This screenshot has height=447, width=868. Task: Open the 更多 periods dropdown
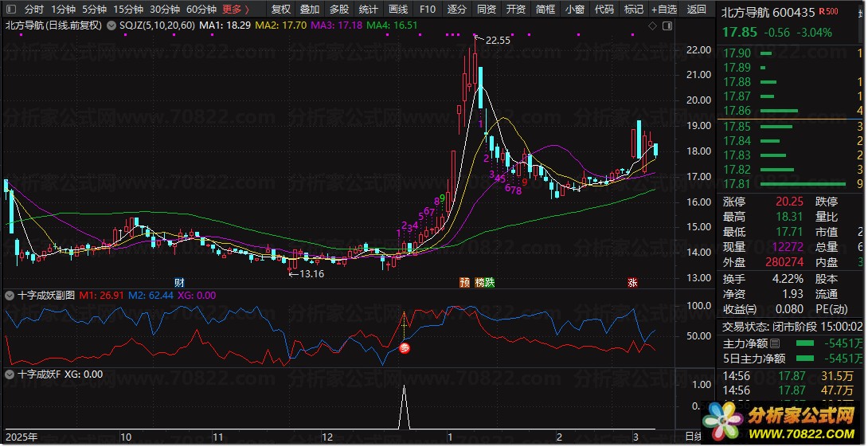click(x=236, y=9)
